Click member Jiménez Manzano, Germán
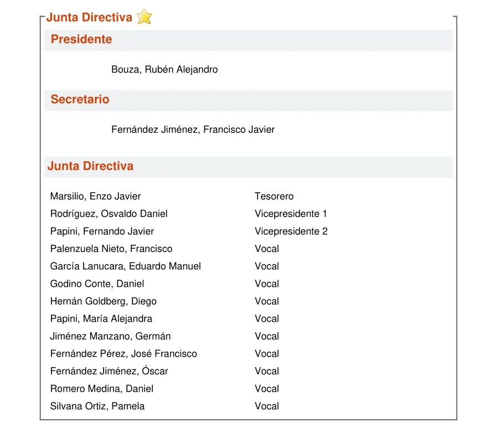The width and height of the screenshot is (479, 448). [110, 336]
